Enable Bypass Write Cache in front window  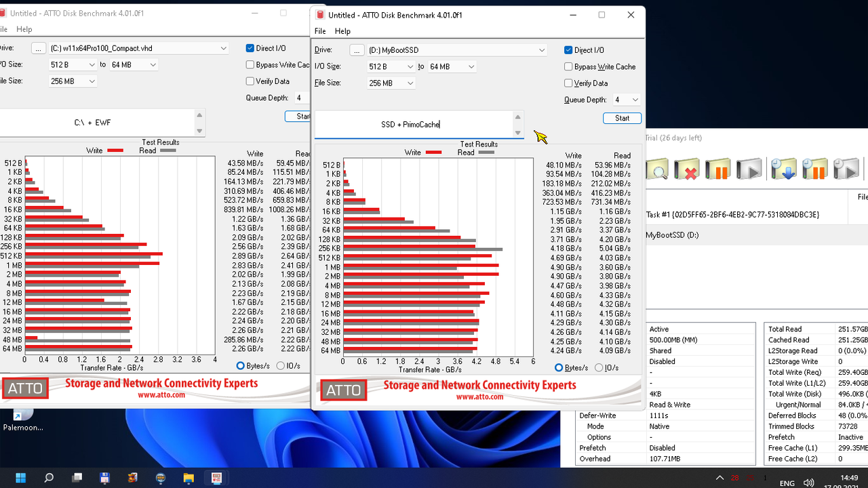[568, 66]
